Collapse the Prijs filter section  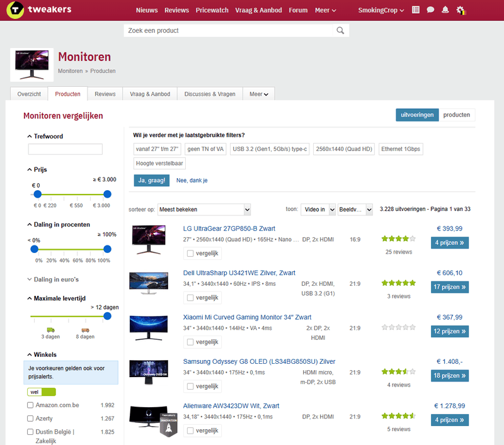37,169
